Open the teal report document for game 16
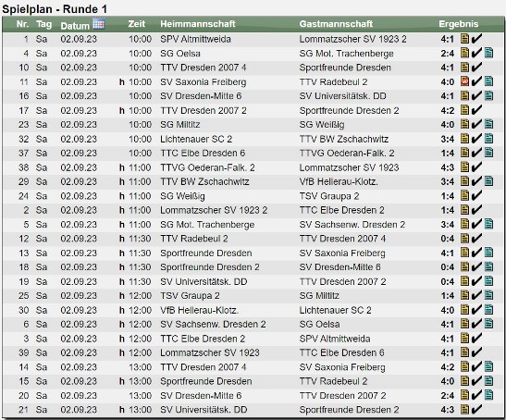This screenshot has height=420, width=506. coord(489,96)
